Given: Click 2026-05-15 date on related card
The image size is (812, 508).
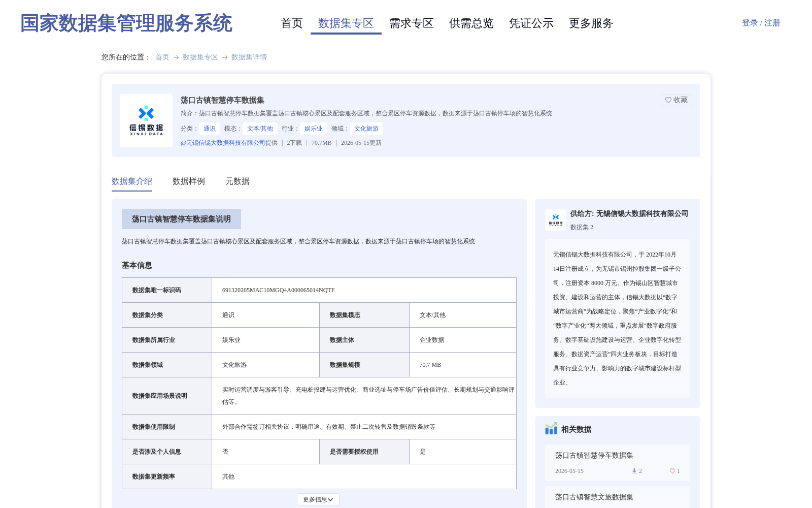Looking at the screenshot, I should coord(569,471).
